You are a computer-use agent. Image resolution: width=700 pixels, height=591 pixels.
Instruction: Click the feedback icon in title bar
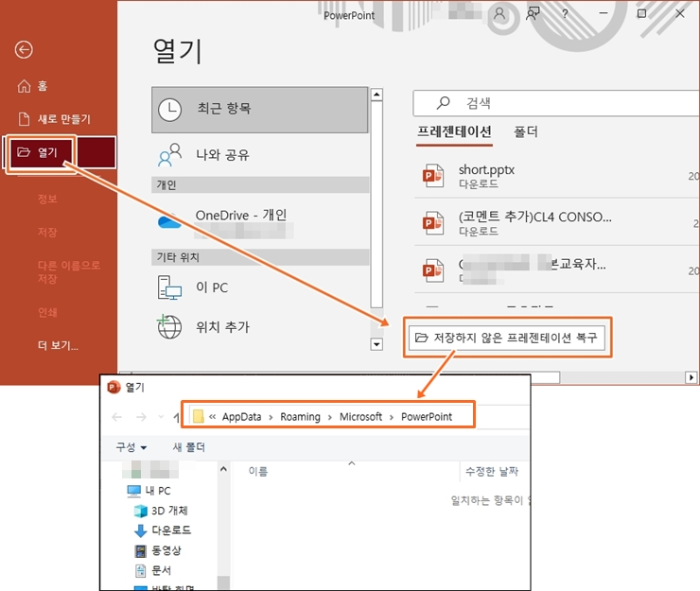pos(533,14)
